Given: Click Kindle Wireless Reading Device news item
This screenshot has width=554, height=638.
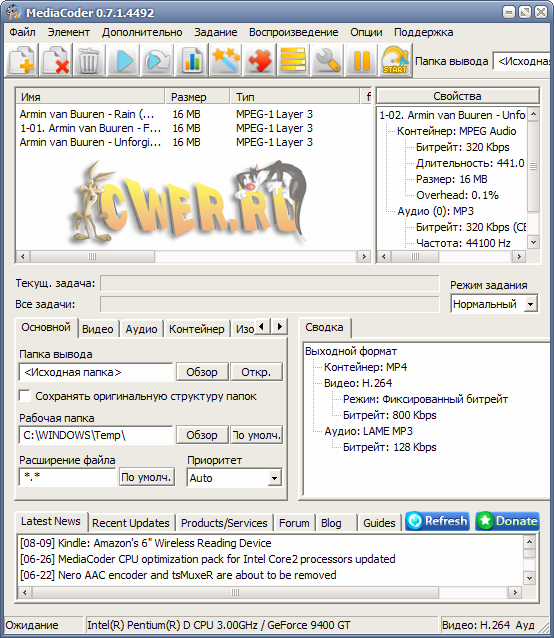Looking at the screenshot, I should (x=146, y=543).
